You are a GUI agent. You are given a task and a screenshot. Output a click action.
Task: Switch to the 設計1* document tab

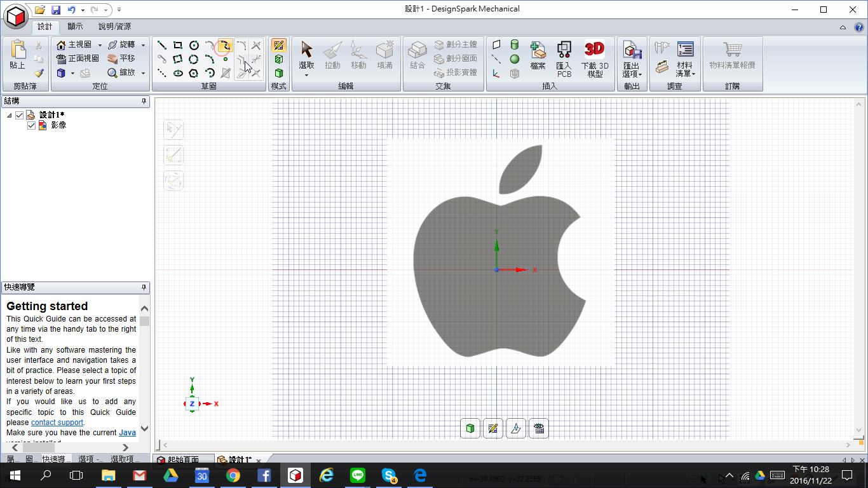[240, 460]
